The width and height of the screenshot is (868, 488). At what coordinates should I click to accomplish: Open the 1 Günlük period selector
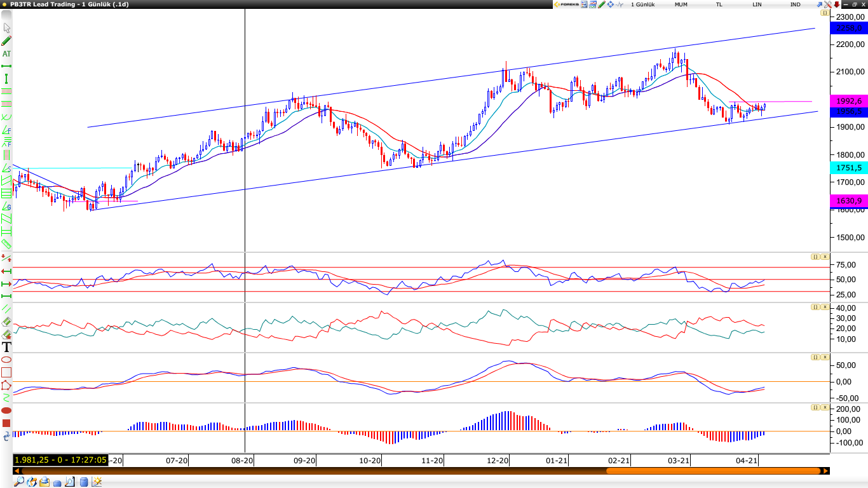coord(642,4)
